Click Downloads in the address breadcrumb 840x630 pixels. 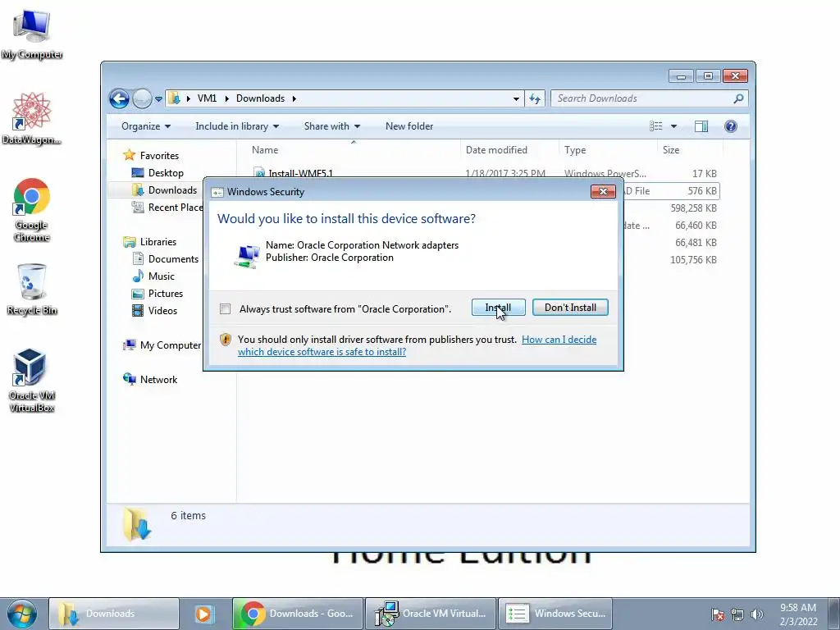click(x=260, y=98)
